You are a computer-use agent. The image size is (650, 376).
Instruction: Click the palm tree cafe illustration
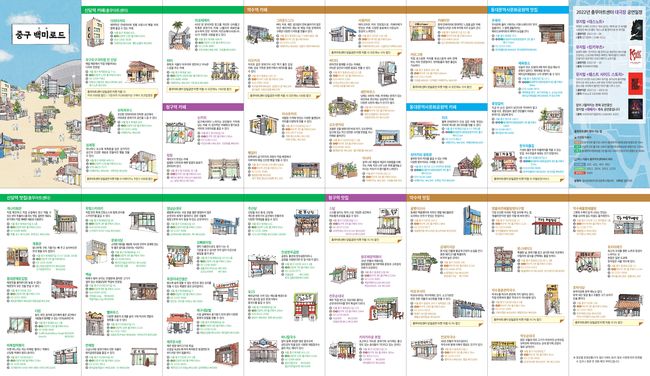click(179, 35)
